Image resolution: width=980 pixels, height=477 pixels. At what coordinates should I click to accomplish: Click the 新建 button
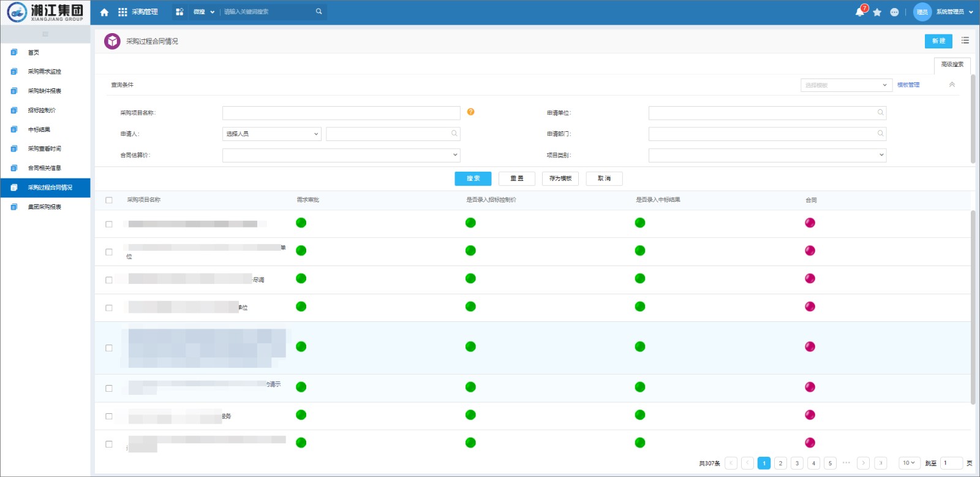pyautogui.click(x=938, y=41)
